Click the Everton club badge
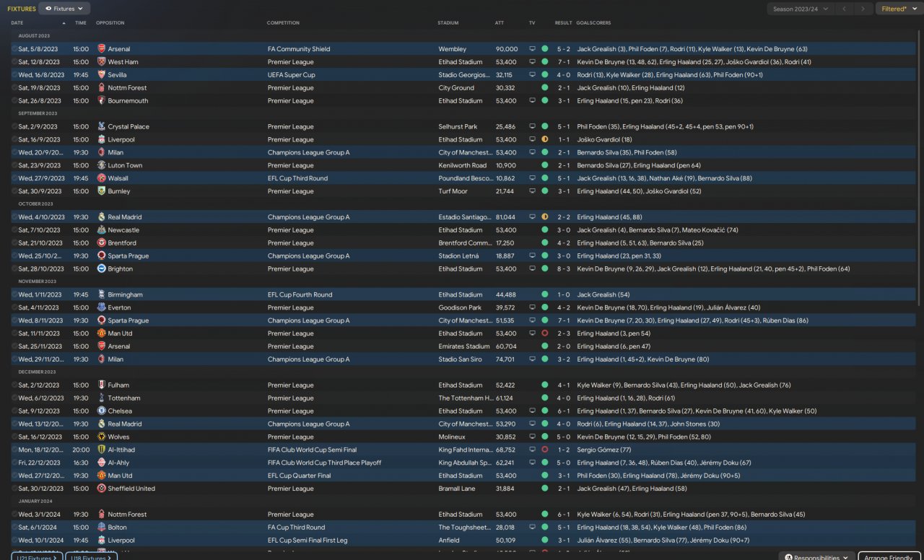The height and width of the screenshot is (560, 924). (x=101, y=307)
